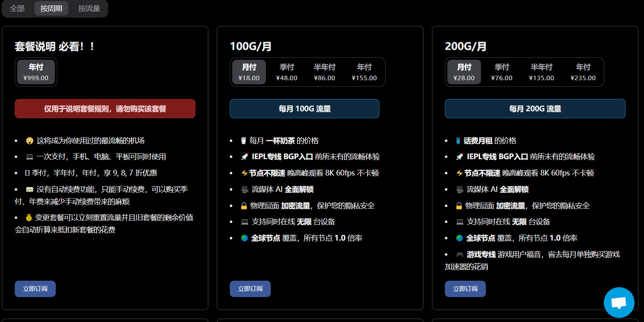Screen dimensions: 644x322
Task: Select 季付 ¥48.00 for 100G plan
Action: pos(287,72)
